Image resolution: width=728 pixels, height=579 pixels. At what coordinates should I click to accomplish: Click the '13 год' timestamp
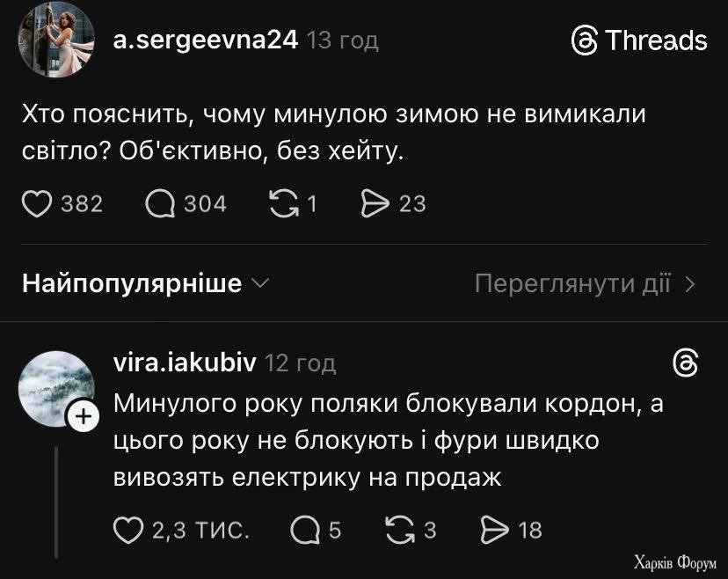[343, 40]
